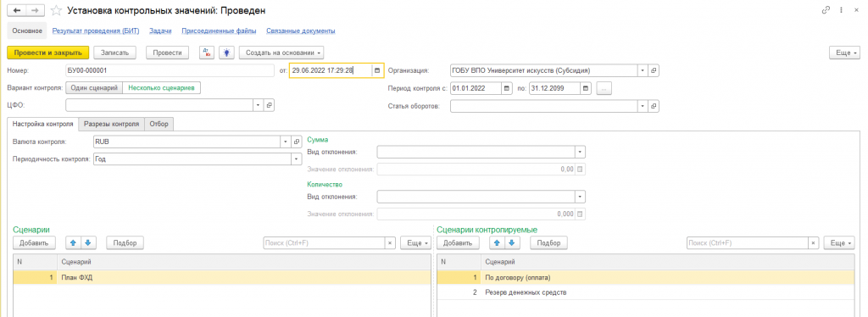The width and height of the screenshot is (868, 317).
Task: Move row up in Сценарии контролируемые
Action: 497,242
